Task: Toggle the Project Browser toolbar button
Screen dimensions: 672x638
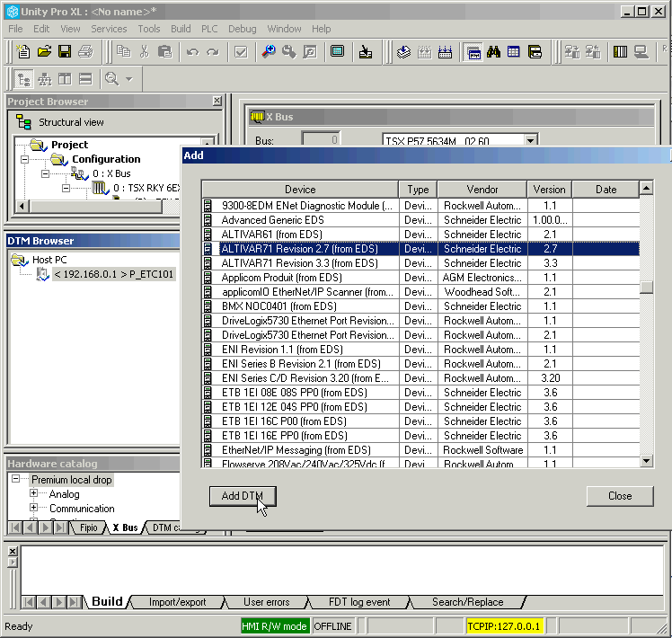Action: [x=473, y=52]
